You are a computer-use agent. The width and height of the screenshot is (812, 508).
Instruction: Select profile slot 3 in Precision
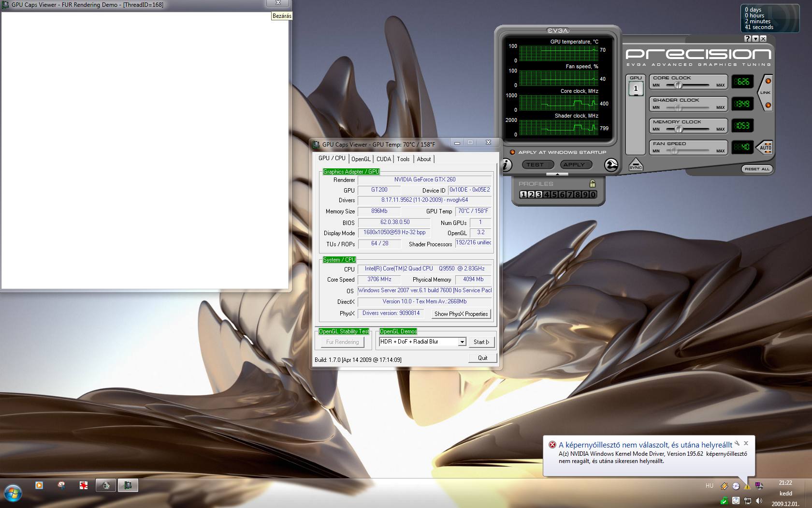(538, 194)
